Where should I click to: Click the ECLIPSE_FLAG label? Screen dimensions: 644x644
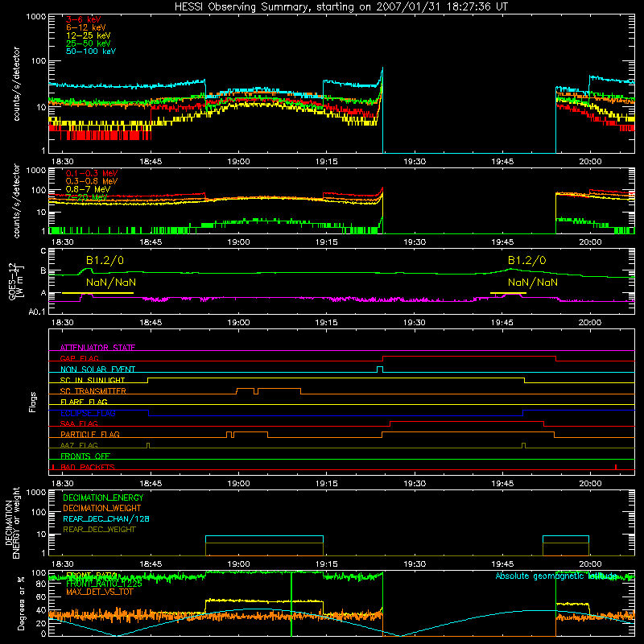pyautogui.click(x=88, y=413)
